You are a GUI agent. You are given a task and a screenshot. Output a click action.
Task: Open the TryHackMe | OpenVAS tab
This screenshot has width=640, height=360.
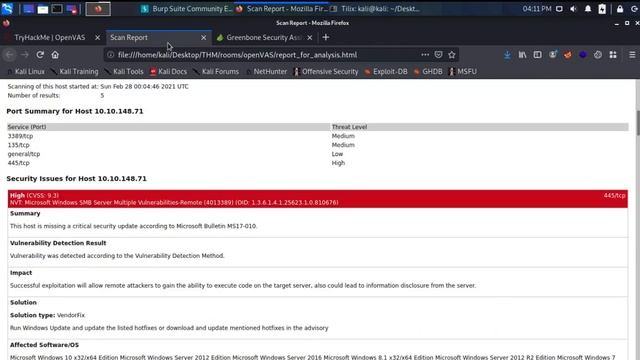50,38
